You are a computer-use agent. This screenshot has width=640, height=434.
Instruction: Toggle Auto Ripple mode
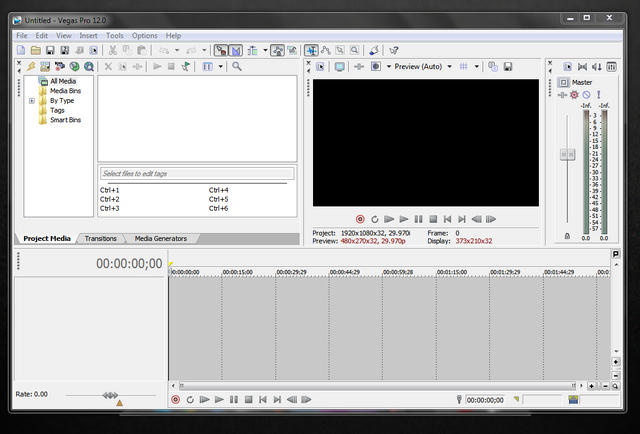tap(253, 50)
